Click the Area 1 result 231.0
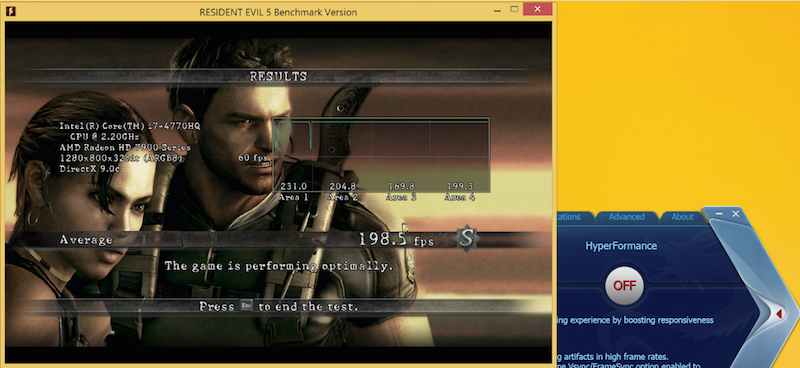Viewport: 800px width, 368px height. click(293, 186)
